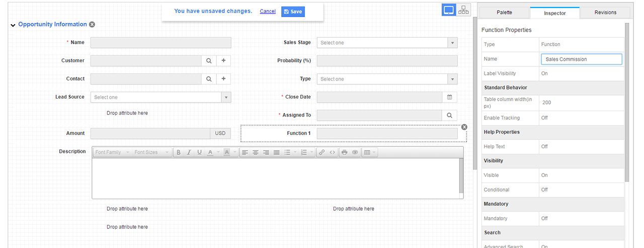
Task: Switch to hierarchy layout view icon
Action: 463,10
